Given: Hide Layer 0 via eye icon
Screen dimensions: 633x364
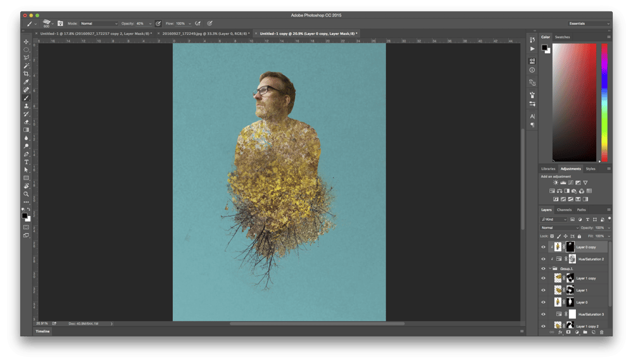Looking at the screenshot, I should coord(543,302).
